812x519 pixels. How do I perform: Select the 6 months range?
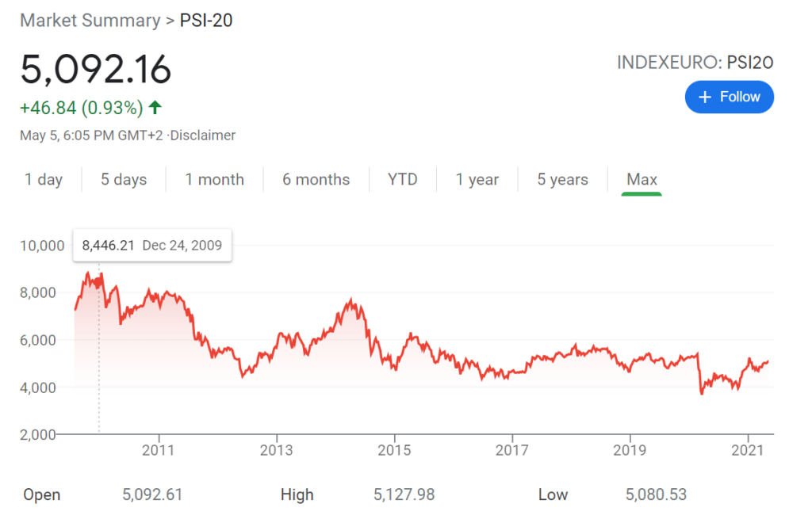(316, 179)
